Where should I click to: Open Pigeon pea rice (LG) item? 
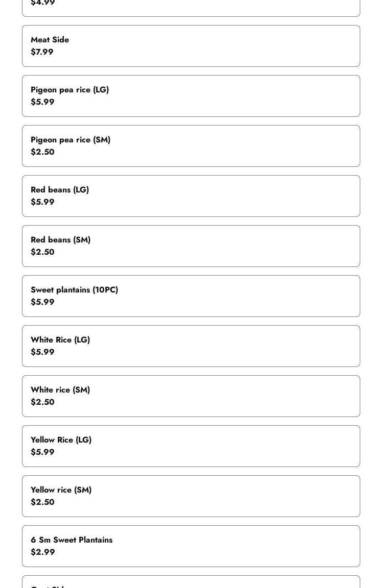click(x=191, y=96)
